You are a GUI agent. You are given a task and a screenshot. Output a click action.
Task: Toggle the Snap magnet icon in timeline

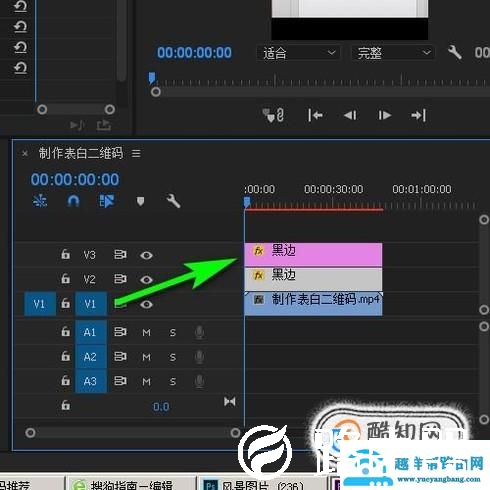click(x=73, y=201)
